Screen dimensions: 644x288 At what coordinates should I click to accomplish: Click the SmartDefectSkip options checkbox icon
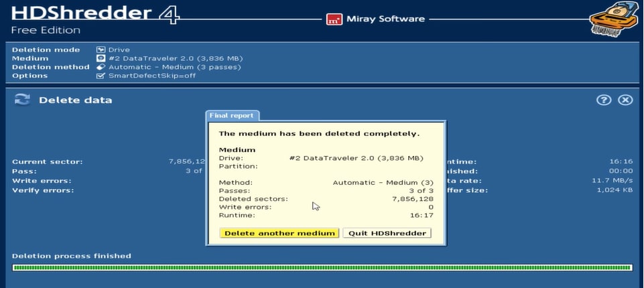101,76
